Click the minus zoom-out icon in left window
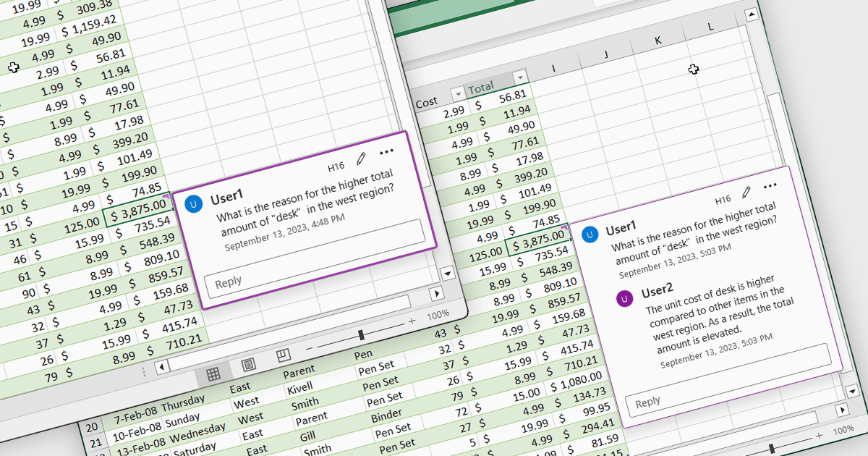The width and height of the screenshot is (868, 456). [310, 348]
